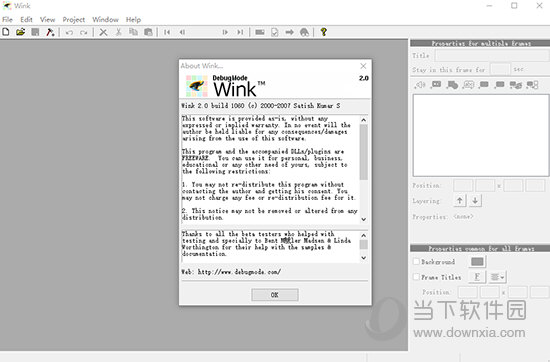Viewport: 550px width, 362px height.
Task: Click the yellow question mark help icon
Action: pos(324,32)
